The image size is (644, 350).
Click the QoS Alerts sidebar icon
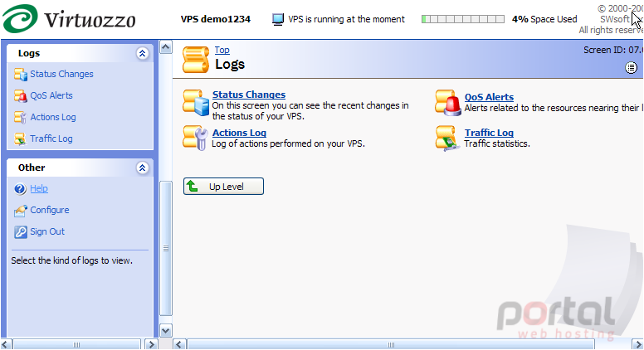pos(20,95)
